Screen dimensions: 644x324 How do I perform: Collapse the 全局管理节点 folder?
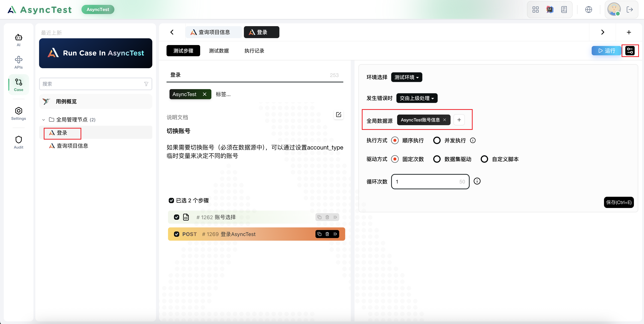[44, 120]
